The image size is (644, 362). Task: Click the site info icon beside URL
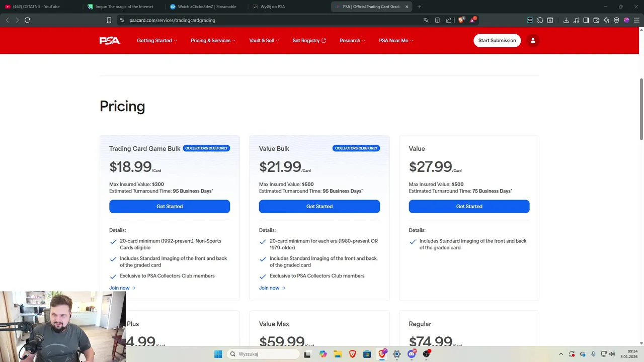(121, 20)
